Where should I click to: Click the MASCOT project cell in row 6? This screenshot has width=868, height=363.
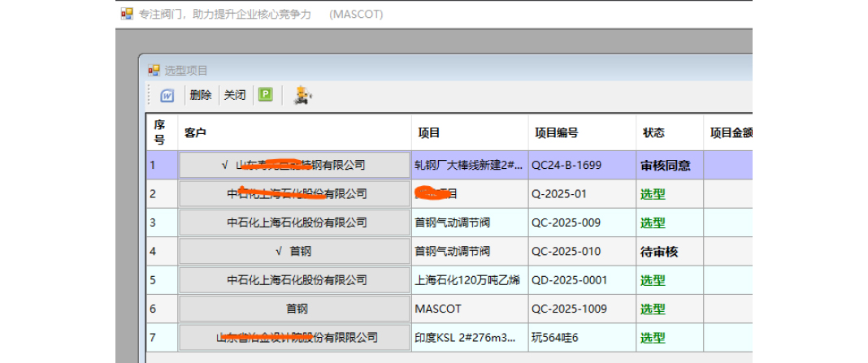click(470, 309)
